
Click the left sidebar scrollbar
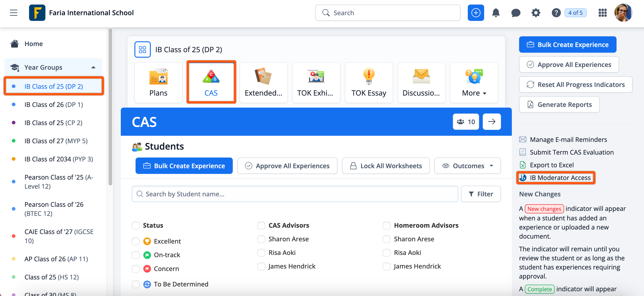110,107
